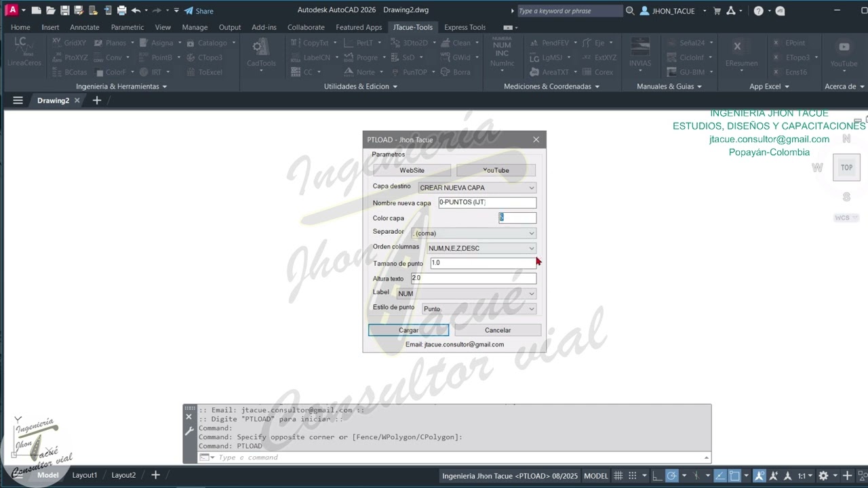Click the Cancelar button in PTLOAD dialog
Image resolution: width=868 pixels, height=488 pixels.
[x=498, y=330]
